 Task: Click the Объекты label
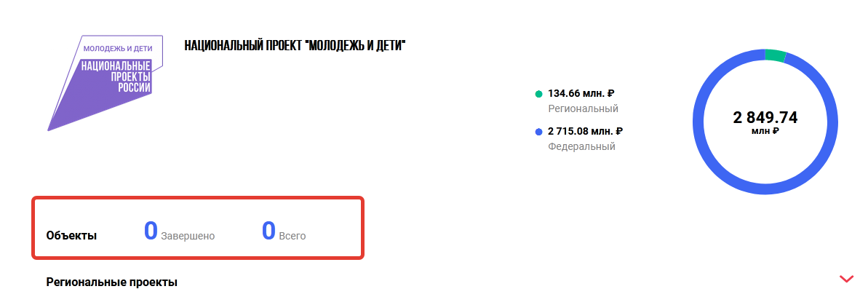tap(71, 236)
